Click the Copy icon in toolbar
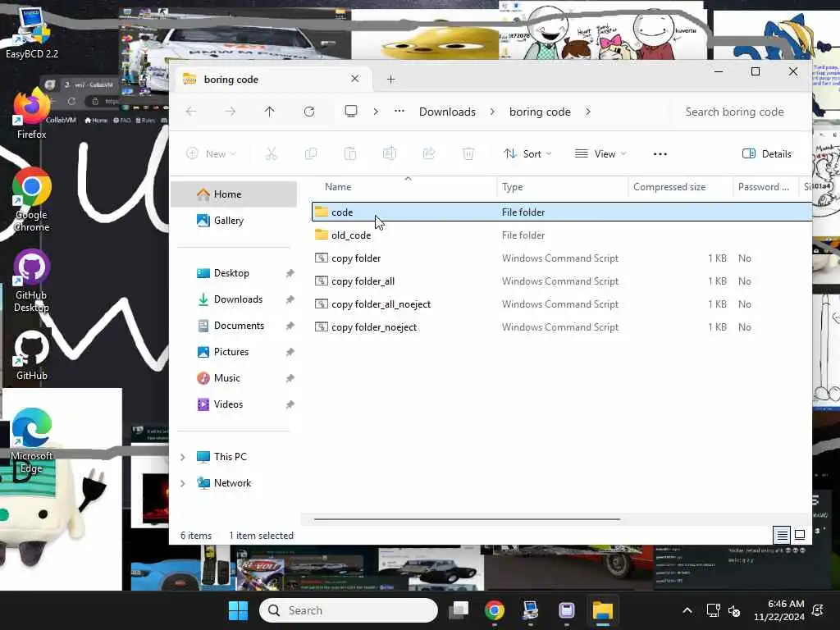Image resolution: width=840 pixels, height=630 pixels. coord(311,153)
